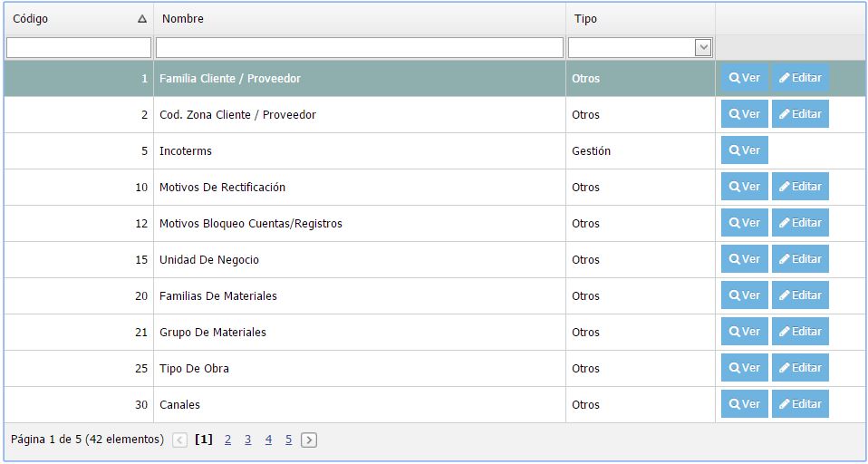The height and width of the screenshot is (464, 868).
Task: Open the Tipo filter dropdown
Action: click(703, 48)
